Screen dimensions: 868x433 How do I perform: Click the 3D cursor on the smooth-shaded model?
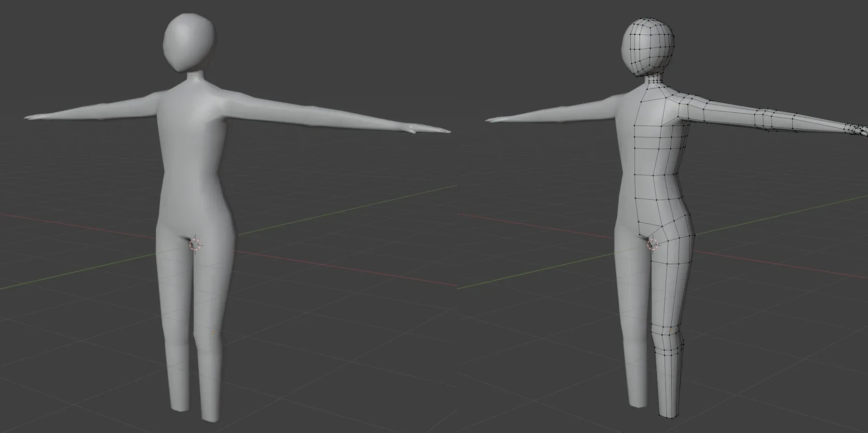click(x=195, y=244)
